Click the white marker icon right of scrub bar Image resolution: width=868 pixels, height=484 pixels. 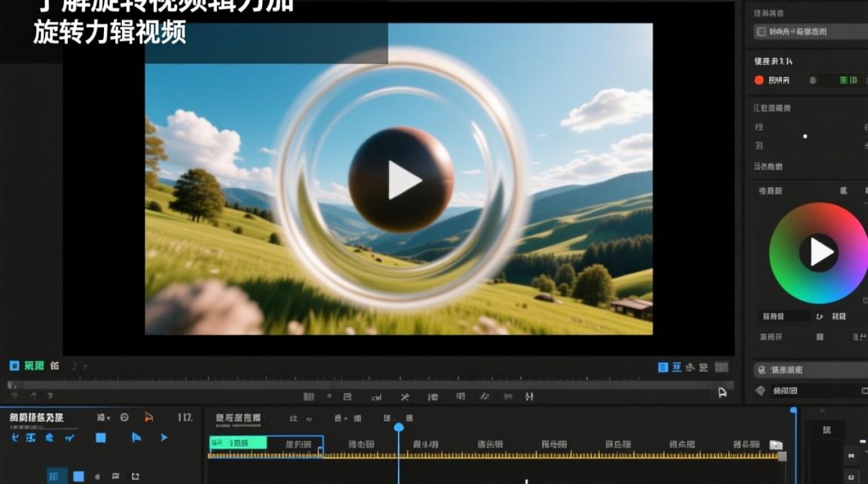pyautogui.click(x=723, y=392)
